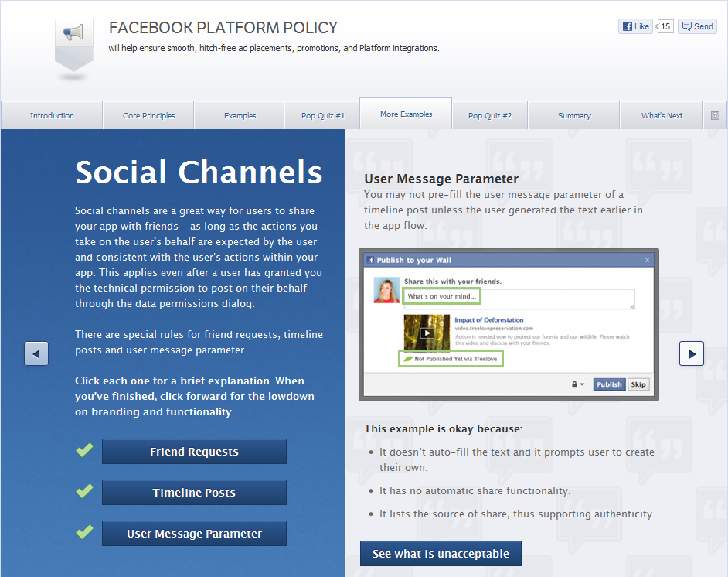Open the Examples tab
728x577 pixels.
(240, 116)
